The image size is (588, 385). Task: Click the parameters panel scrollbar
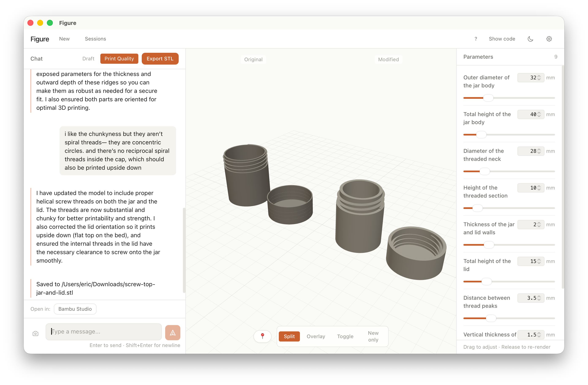tap(563, 177)
